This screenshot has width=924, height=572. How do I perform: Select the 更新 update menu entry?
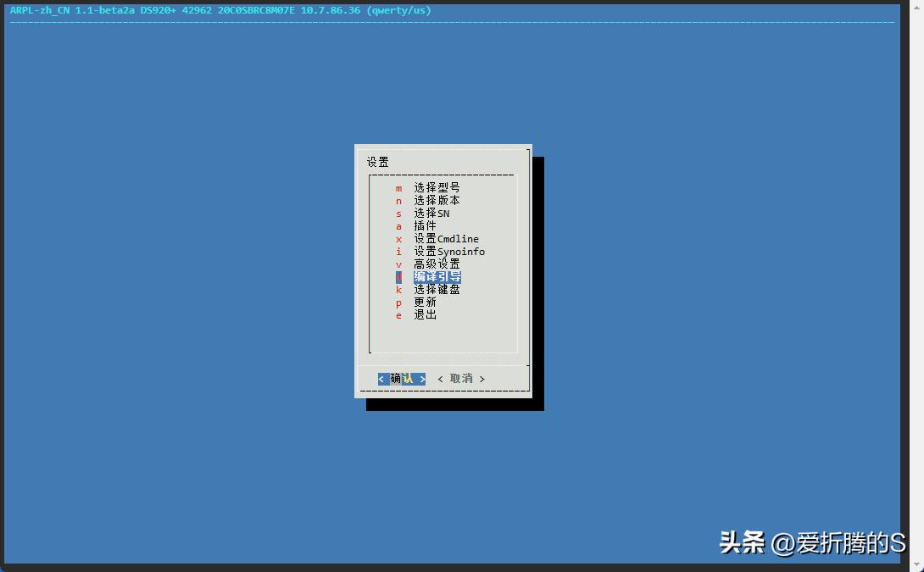click(x=424, y=302)
